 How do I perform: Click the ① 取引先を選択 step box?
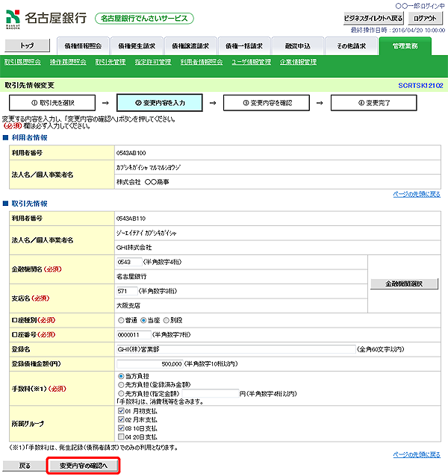[x=52, y=103]
